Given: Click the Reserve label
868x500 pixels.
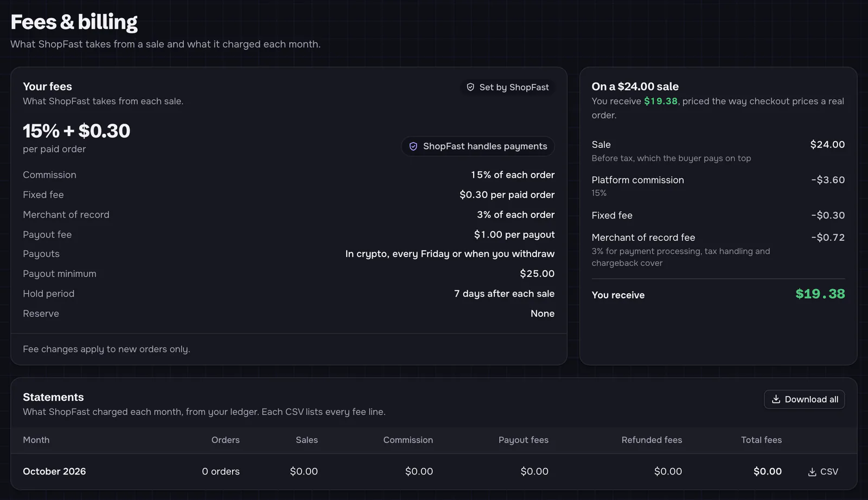Looking at the screenshot, I should click(41, 313).
